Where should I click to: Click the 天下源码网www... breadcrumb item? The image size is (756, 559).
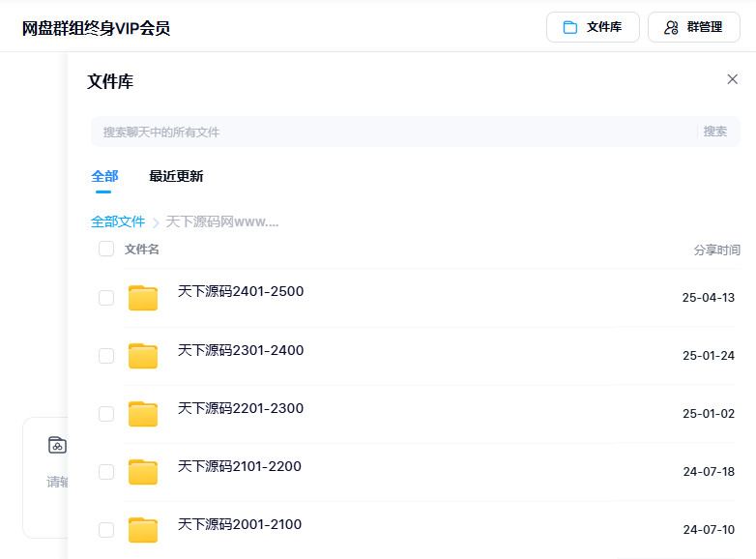[x=222, y=221]
